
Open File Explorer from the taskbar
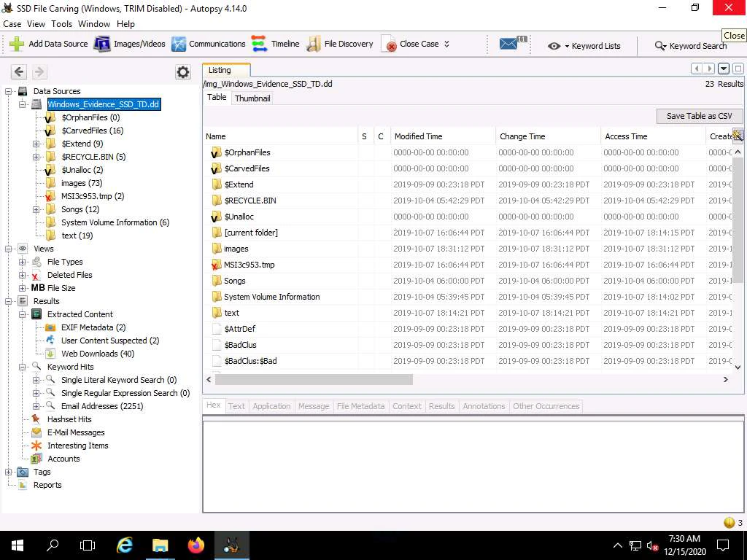(x=160, y=545)
